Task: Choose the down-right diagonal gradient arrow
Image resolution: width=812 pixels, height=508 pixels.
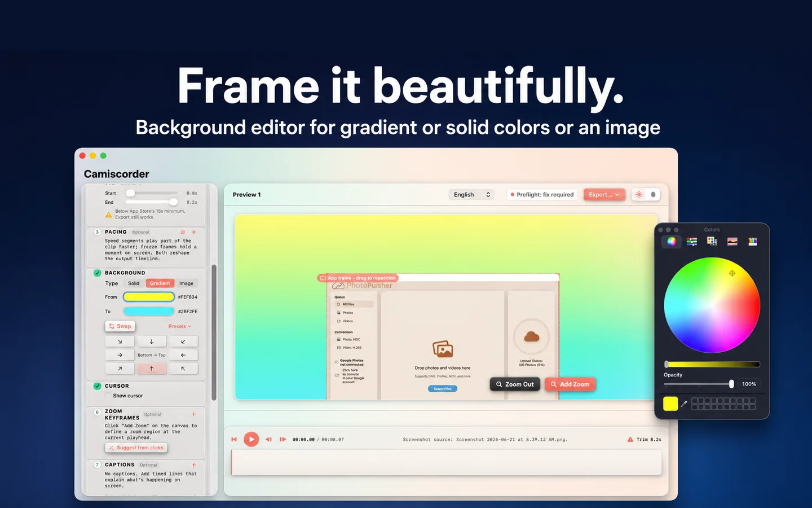Action: click(x=120, y=341)
